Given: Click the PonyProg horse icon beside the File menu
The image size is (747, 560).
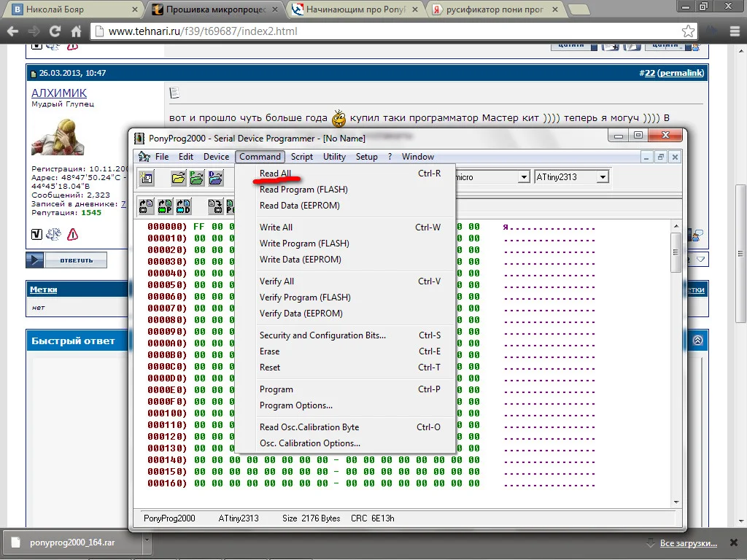Looking at the screenshot, I should click(144, 157).
